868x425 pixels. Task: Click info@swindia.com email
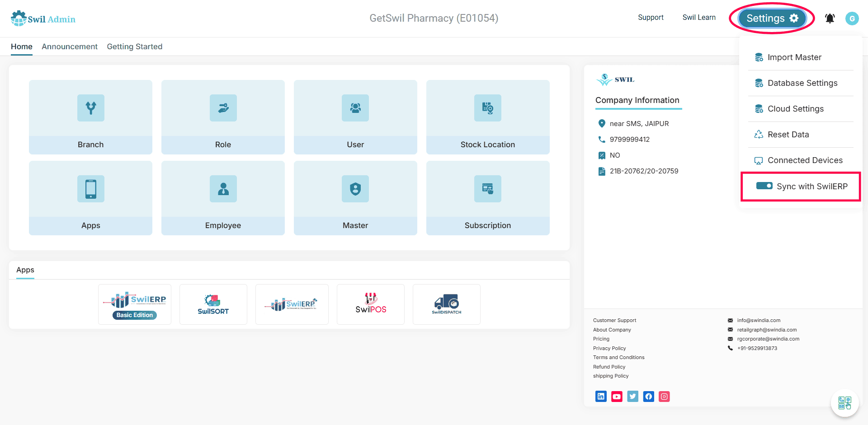coord(759,320)
